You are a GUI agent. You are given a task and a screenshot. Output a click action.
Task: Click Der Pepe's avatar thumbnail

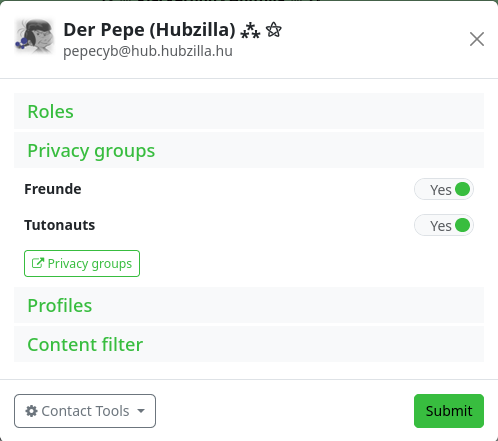(34, 36)
